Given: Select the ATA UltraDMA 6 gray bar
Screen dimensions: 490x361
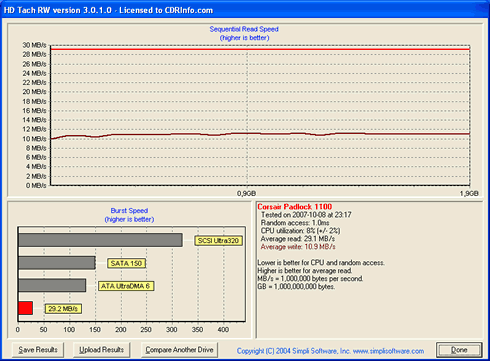Looking at the screenshot, I should (52, 285).
